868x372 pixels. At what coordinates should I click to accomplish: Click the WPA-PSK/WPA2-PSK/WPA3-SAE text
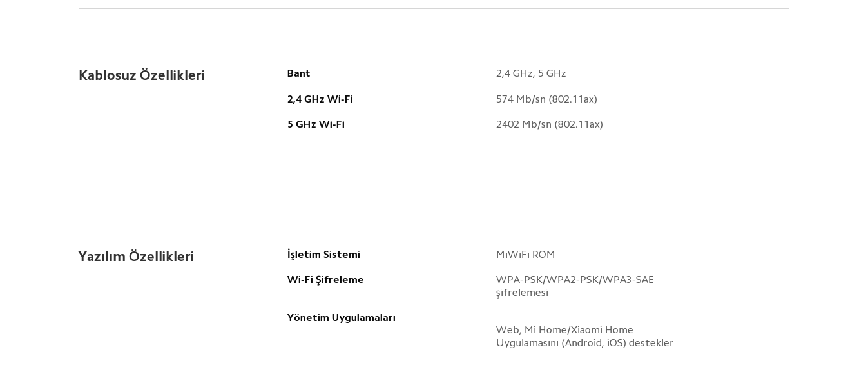[575, 280]
